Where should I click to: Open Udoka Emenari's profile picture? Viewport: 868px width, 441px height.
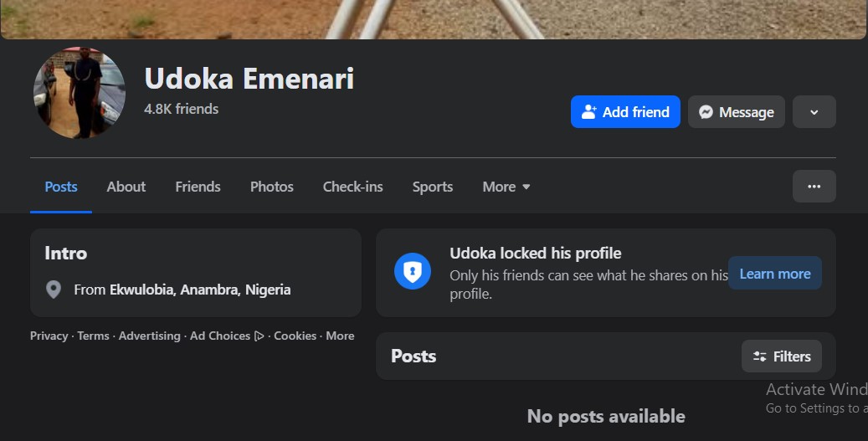tap(80, 93)
